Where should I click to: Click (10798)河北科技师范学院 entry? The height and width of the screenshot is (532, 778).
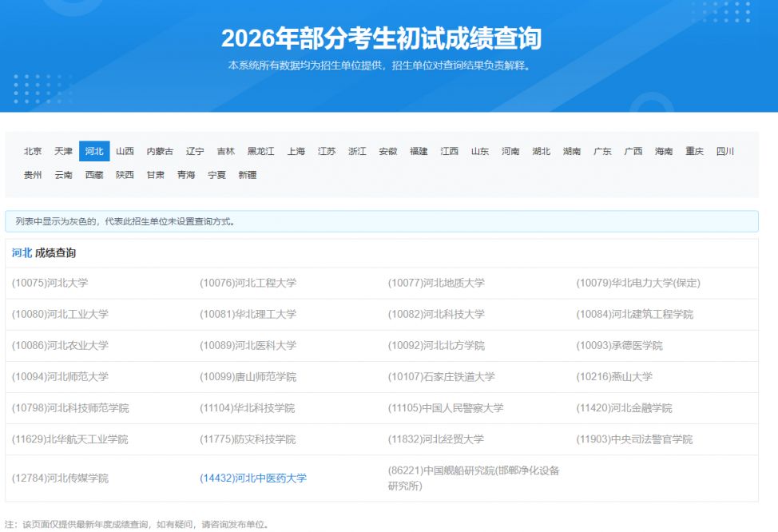tap(70, 408)
